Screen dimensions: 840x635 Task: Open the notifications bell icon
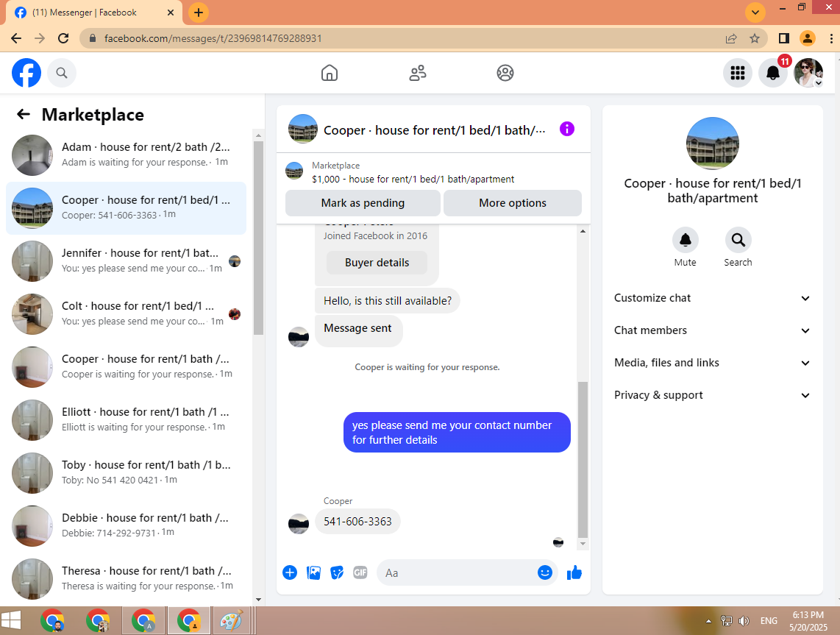pyautogui.click(x=772, y=73)
